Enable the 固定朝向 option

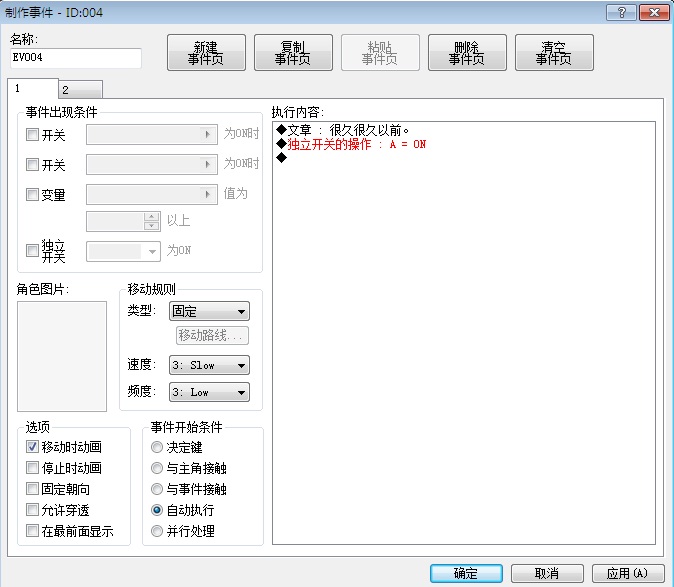(x=32, y=489)
